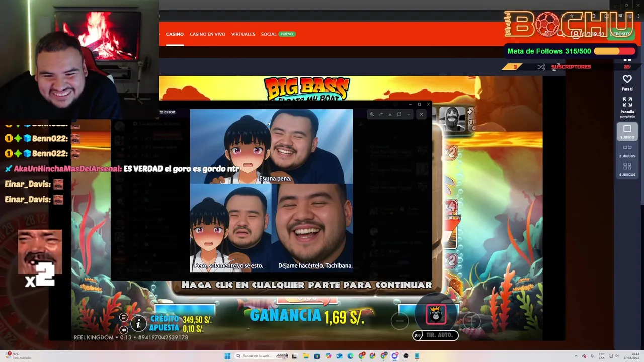Open the CASINO tab
The image size is (644, 362).
(175, 34)
